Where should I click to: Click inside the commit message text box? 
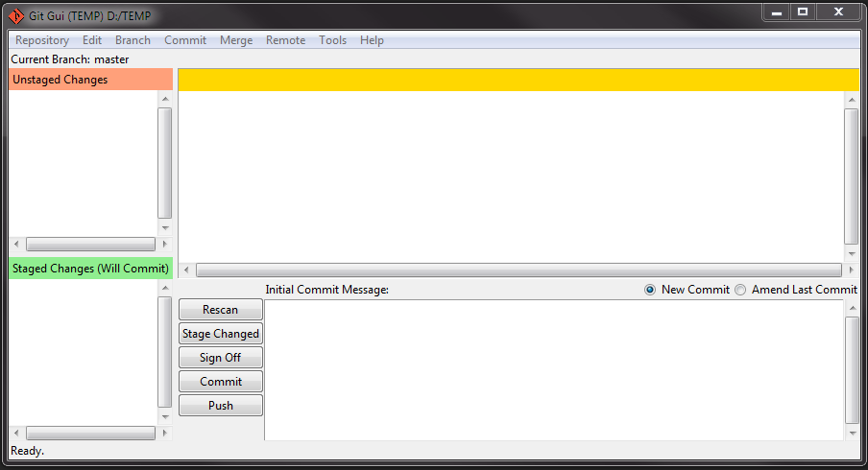554,370
